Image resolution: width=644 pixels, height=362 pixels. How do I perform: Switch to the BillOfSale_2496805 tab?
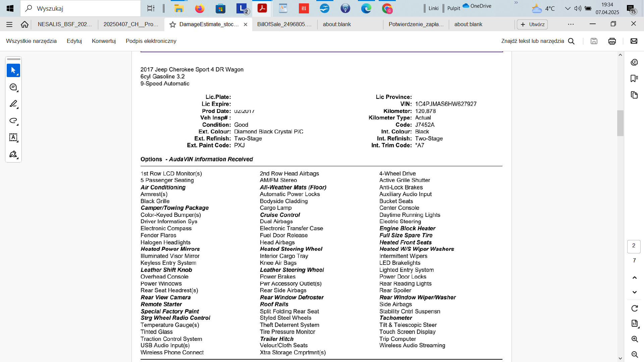point(284,24)
